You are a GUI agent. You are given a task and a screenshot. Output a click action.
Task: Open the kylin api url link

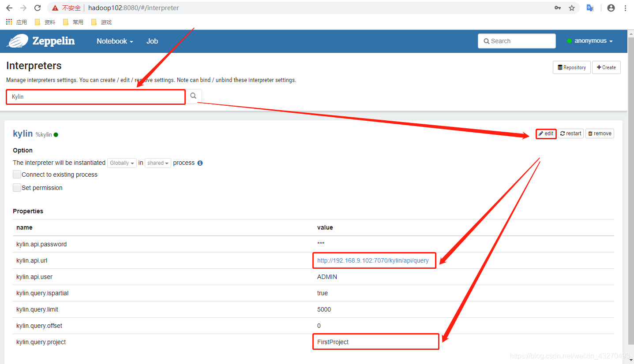click(373, 260)
